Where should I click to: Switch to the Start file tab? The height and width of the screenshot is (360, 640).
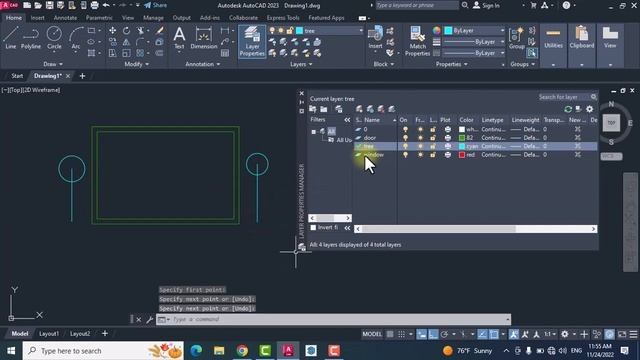[17, 76]
